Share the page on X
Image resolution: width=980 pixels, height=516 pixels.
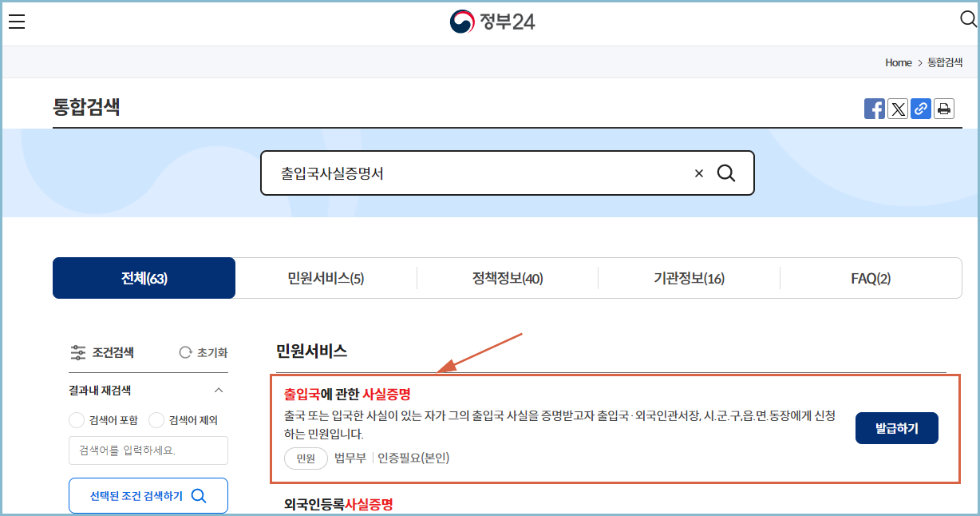click(x=898, y=109)
